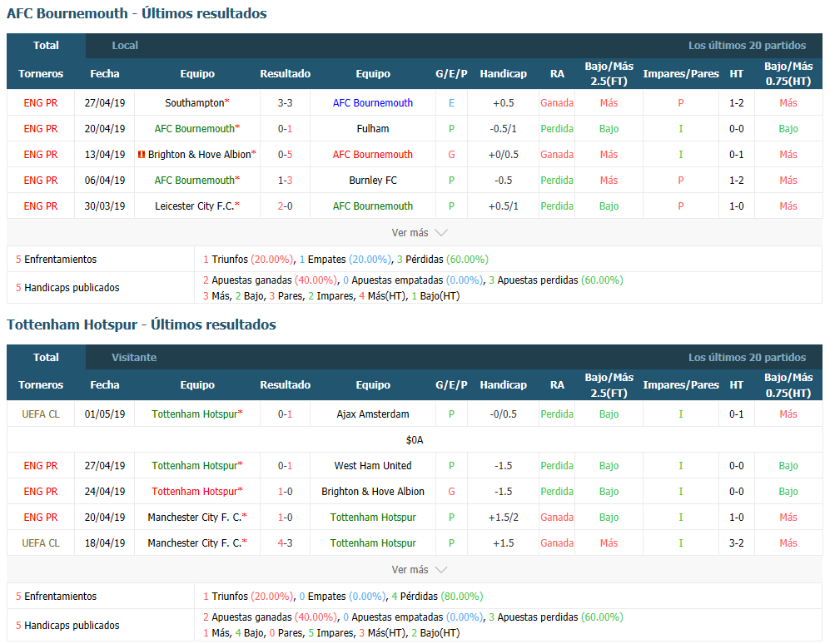The height and width of the screenshot is (644, 830).
Task: Click the -0.5/1 handicap value
Action: [x=504, y=129]
